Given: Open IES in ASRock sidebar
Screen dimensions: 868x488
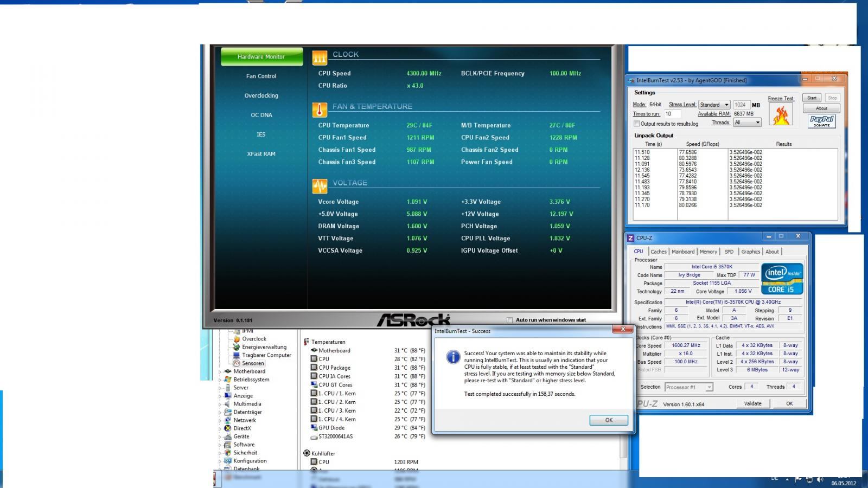Looking at the screenshot, I should tap(261, 134).
